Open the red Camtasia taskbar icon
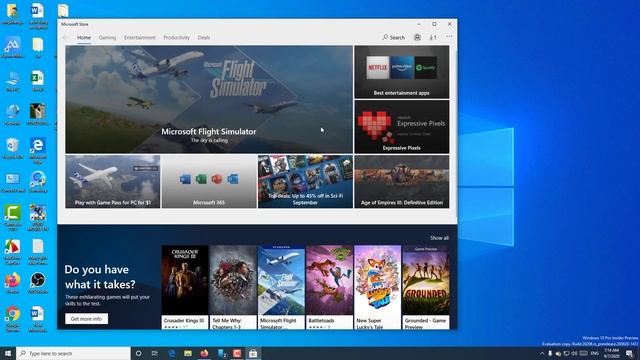This screenshot has width=640, height=360. [x=237, y=353]
